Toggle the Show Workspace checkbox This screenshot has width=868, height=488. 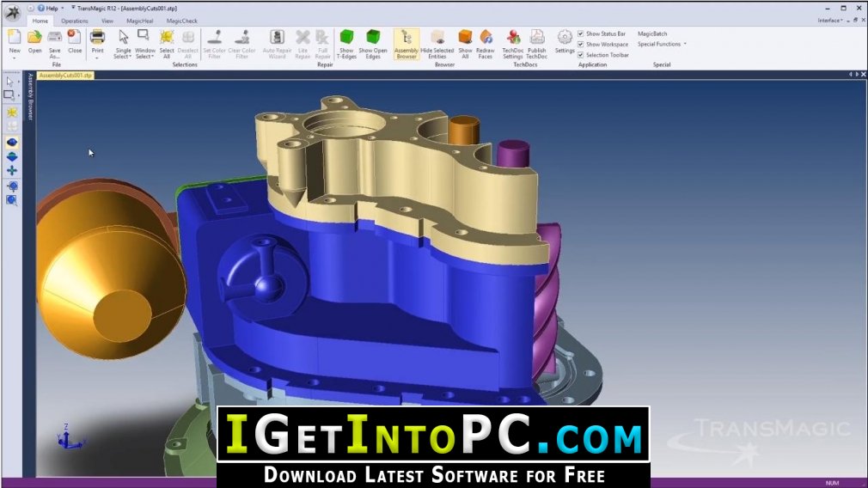click(x=581, y=45)
